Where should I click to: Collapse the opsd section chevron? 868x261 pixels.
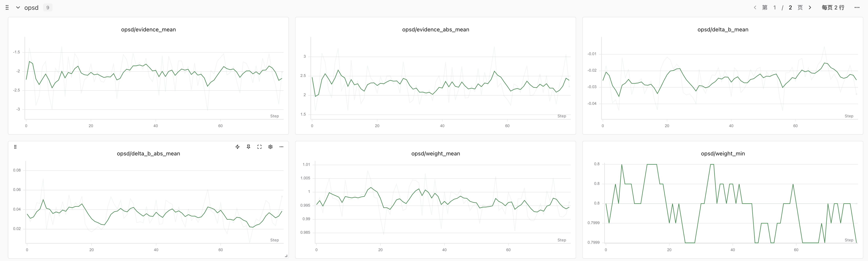tap(18, 7)
